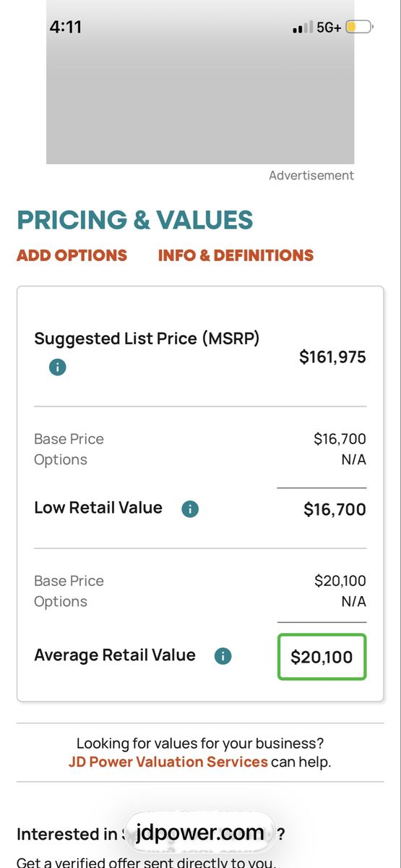Tap the battery icon in the status bar
Image resolution: width=401 pixels, height=868 pixels.
[359, 27]
